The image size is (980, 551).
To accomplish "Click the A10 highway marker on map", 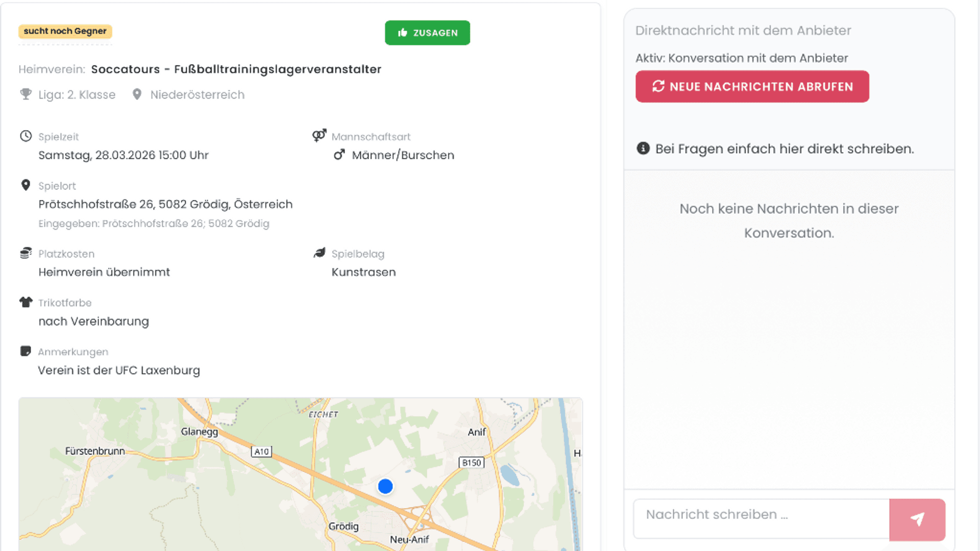I will click(261, 452).
